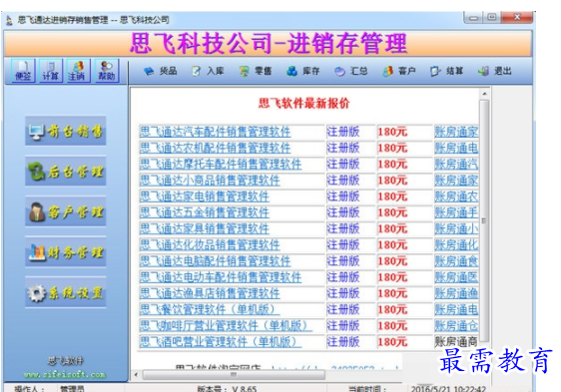The height and width of the screenshot is (392, 561).
Task: Open 前台销售 front desk sales
Action: (66, 131)
